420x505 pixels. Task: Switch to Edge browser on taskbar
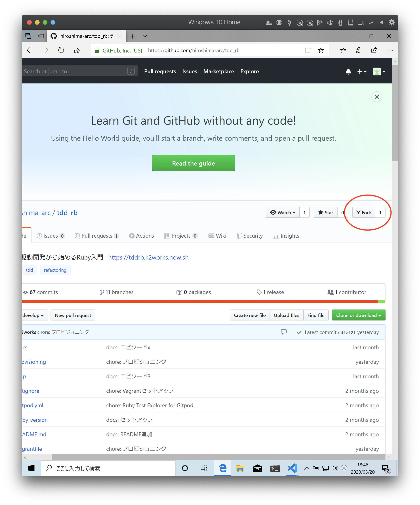(x=223, y=468)
